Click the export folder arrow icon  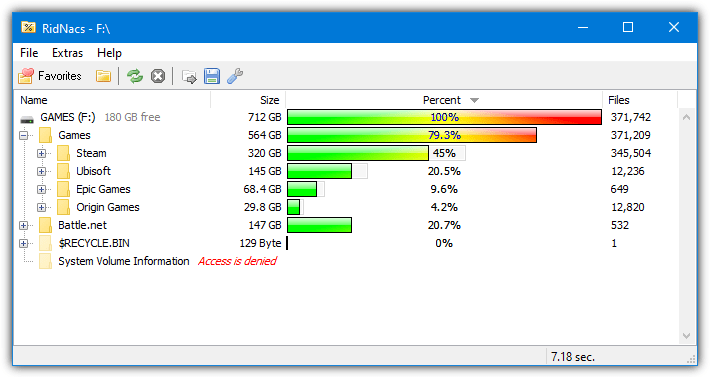point(189,76)
